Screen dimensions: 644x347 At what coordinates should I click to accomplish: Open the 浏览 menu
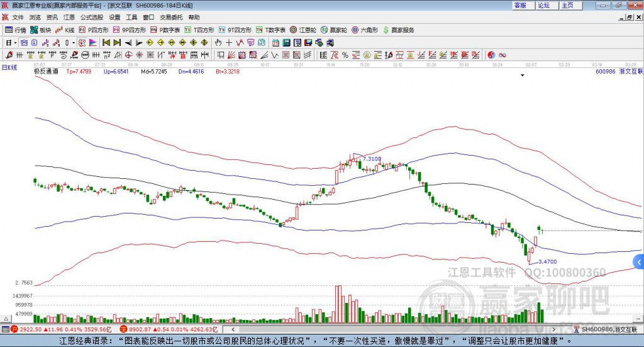35,17
